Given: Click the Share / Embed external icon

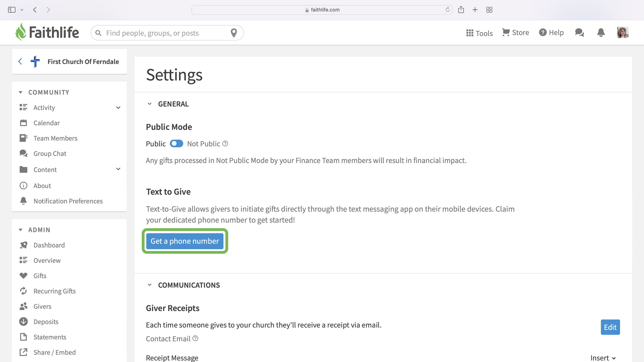Looking at the screenshot, I should tap(24, 352).
